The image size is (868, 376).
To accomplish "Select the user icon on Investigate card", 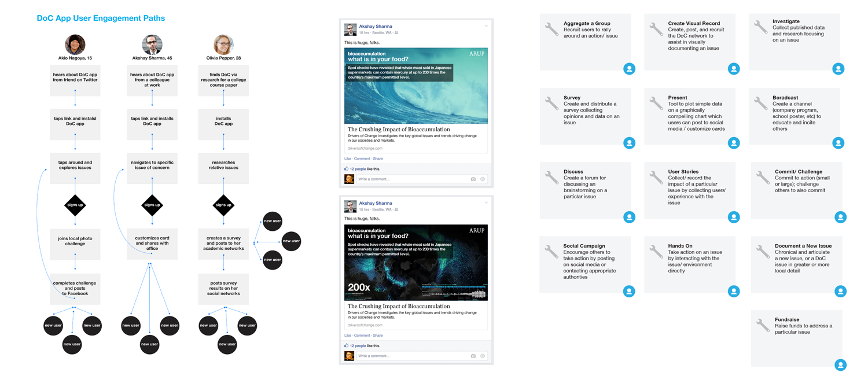I will click(x=838, y=69).
